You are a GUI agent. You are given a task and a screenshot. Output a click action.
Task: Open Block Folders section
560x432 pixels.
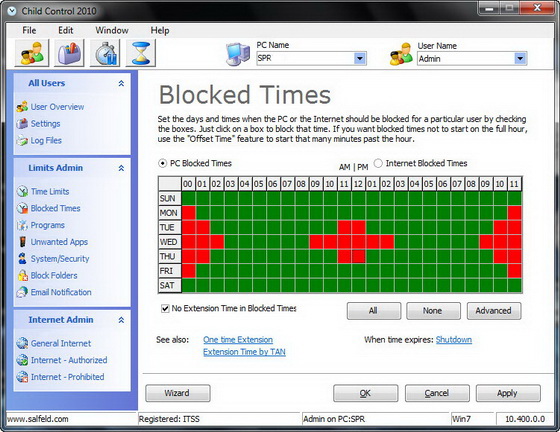[54, 275]
